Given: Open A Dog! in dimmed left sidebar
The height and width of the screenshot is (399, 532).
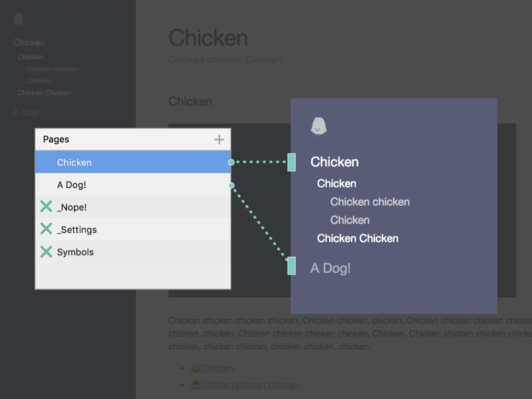Looking at the screenshot, I should tap(26, 112).
